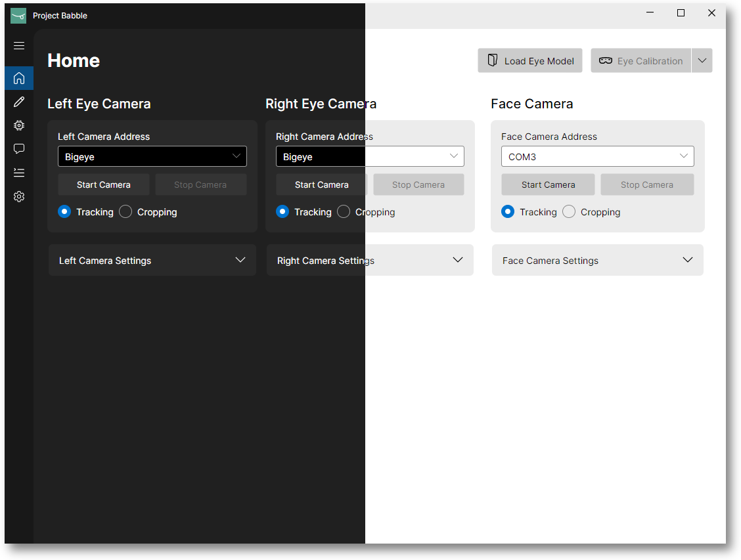Stop the right eye camera

tap(418, 184)
